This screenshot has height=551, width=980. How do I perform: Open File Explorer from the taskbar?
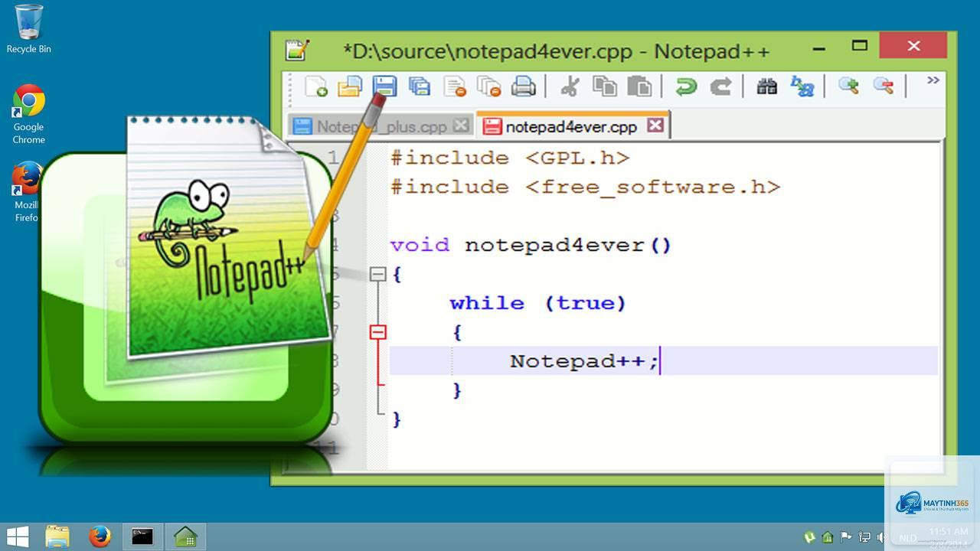tap(57, 536)
